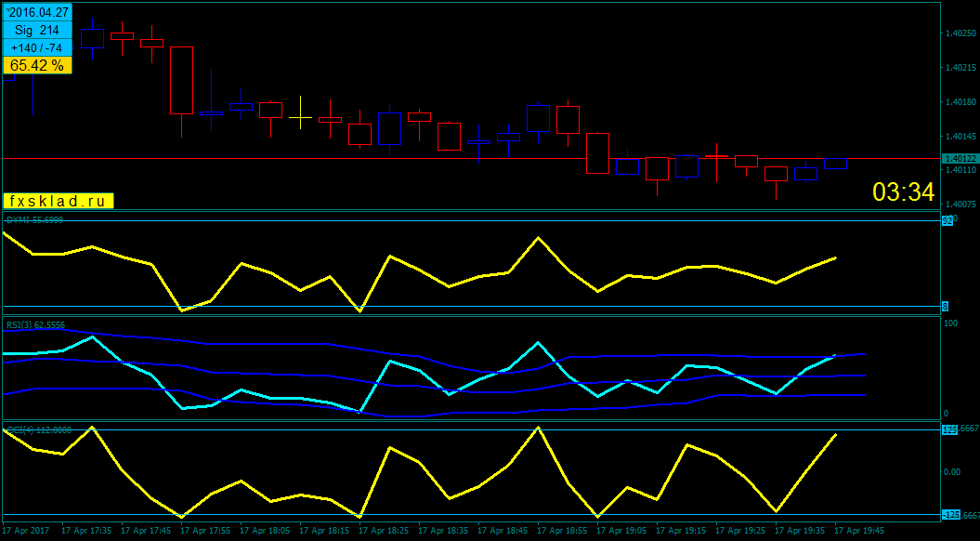
Task: Click the time label 17 Apr 17:45
Action: (x=147, y=531)
